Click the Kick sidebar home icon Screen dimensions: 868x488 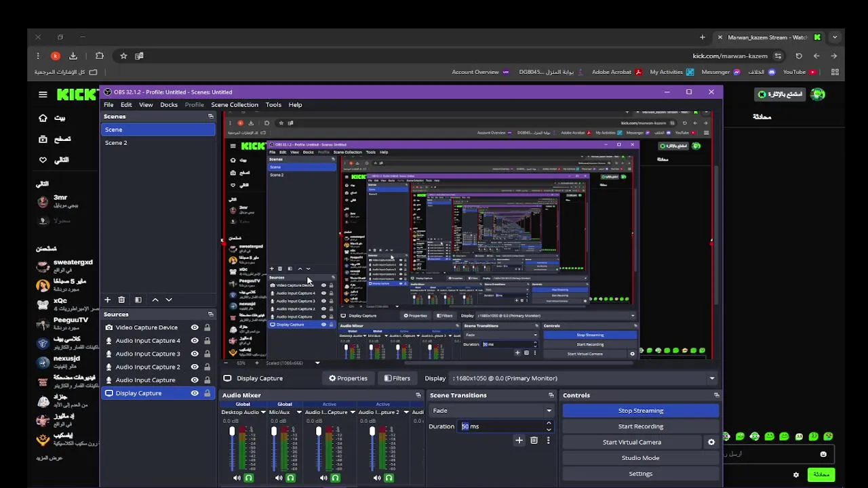click(43, 118)
